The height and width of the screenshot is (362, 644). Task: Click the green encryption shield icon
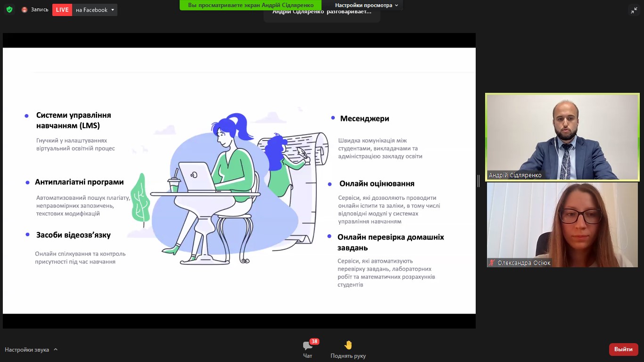click(x=9, y=9)
